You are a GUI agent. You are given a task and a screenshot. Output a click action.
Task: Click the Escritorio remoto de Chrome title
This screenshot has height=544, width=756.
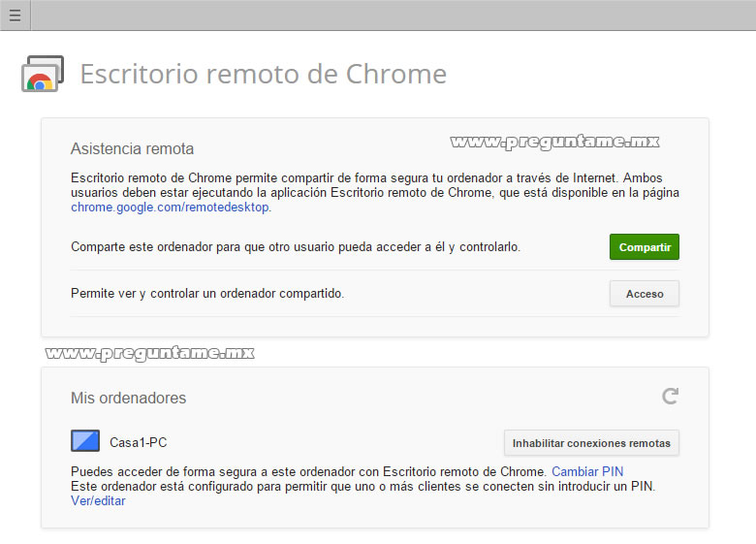point(264,74)
